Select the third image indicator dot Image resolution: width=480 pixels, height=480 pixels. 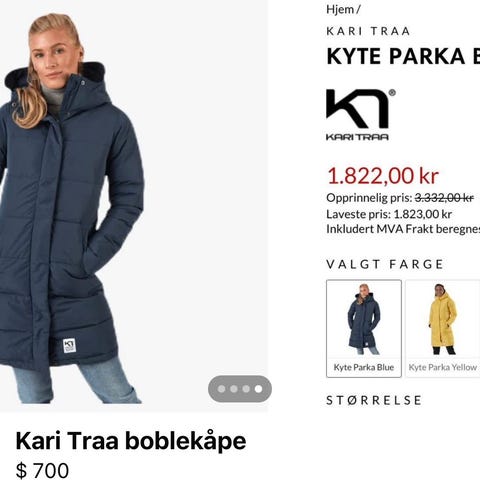pyautogui.click(x=246, y=389)
